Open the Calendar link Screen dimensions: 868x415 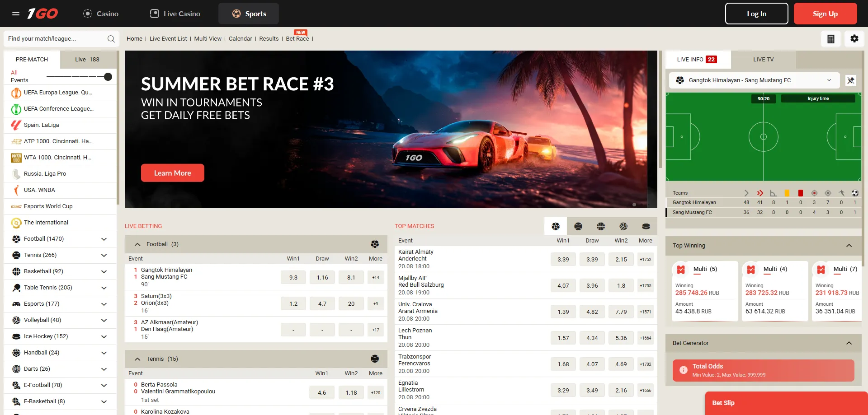pyautogui.click(x=241, y=39)
